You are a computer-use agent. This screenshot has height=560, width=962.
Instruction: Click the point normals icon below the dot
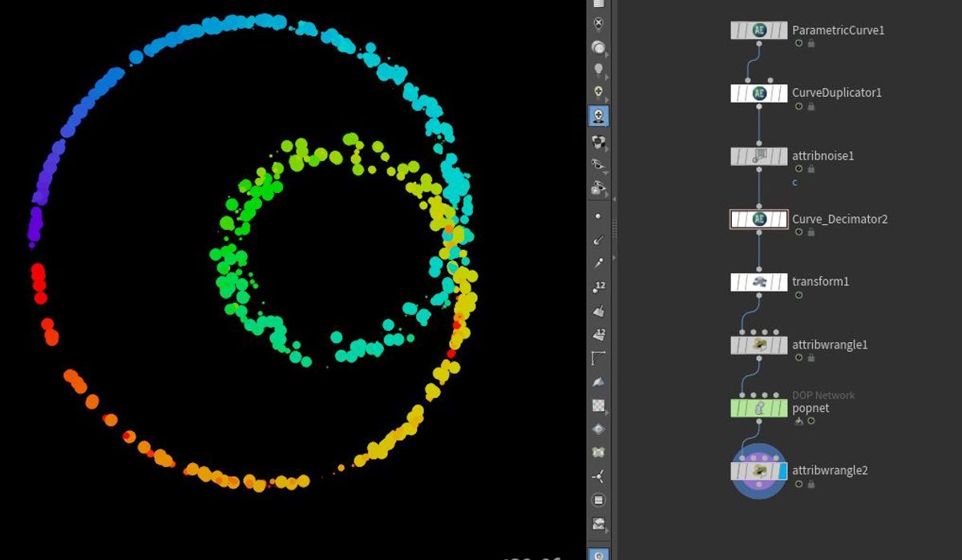click(598, 240)
